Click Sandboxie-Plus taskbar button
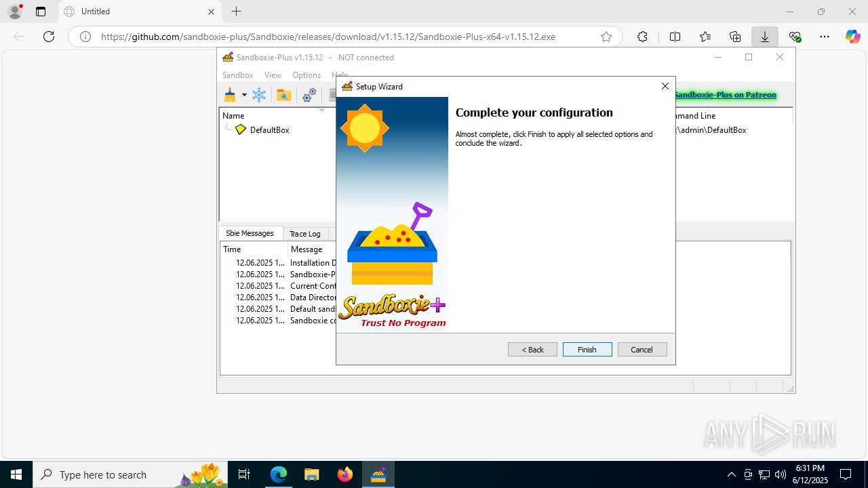This screenshot has height=488, width=868. 378,474
